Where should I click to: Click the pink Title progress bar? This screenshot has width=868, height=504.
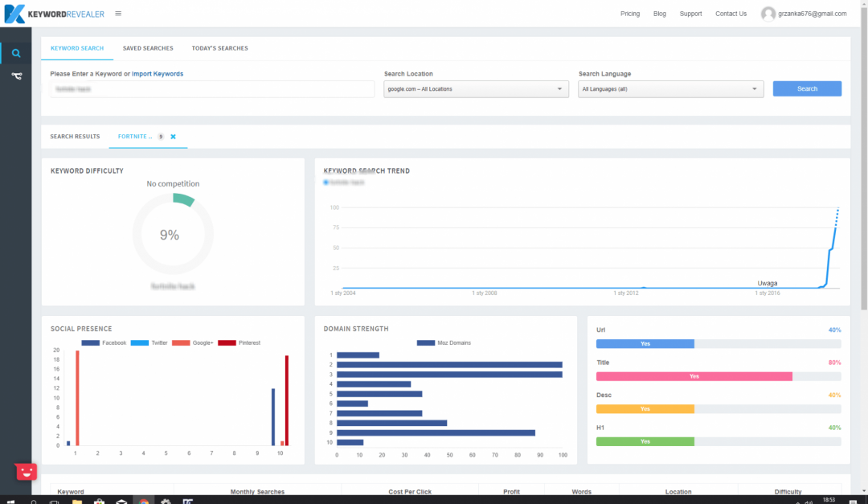[694, 376]
